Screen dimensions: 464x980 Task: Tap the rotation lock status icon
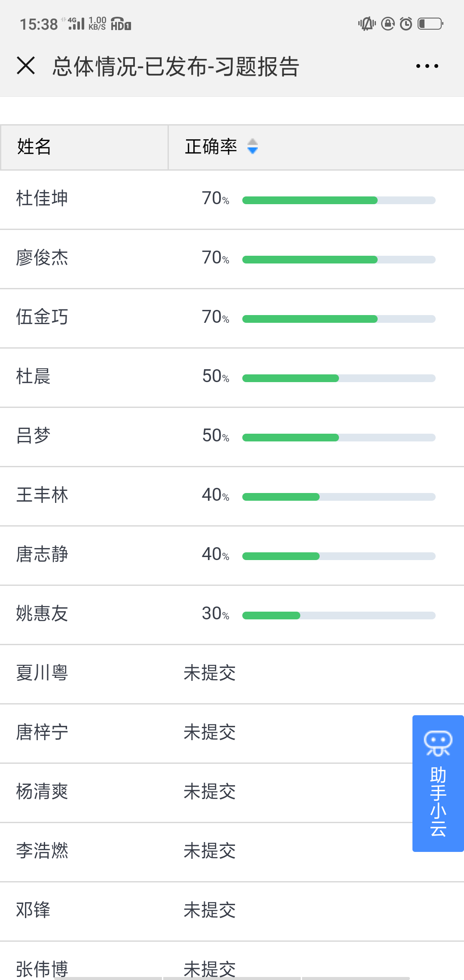click(x=388, y=24)
